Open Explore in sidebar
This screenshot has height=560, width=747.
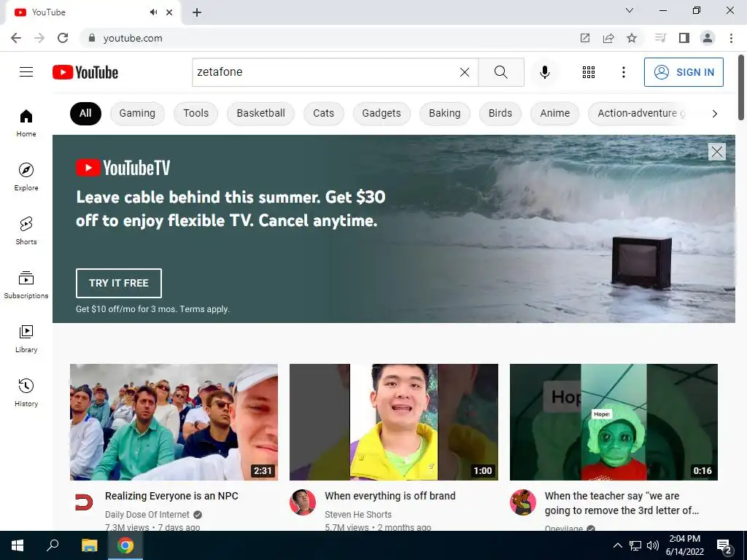pyautogui.click(x=26, y=176)
